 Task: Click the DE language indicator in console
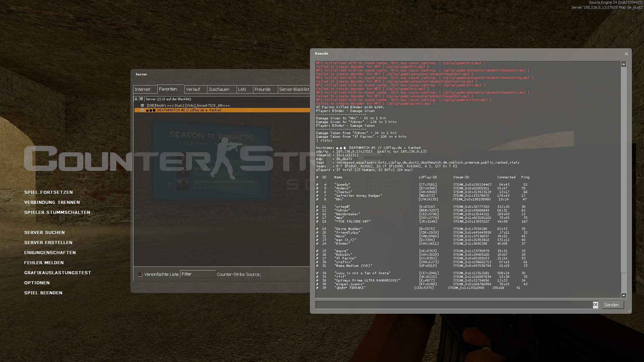coord(595,305)
